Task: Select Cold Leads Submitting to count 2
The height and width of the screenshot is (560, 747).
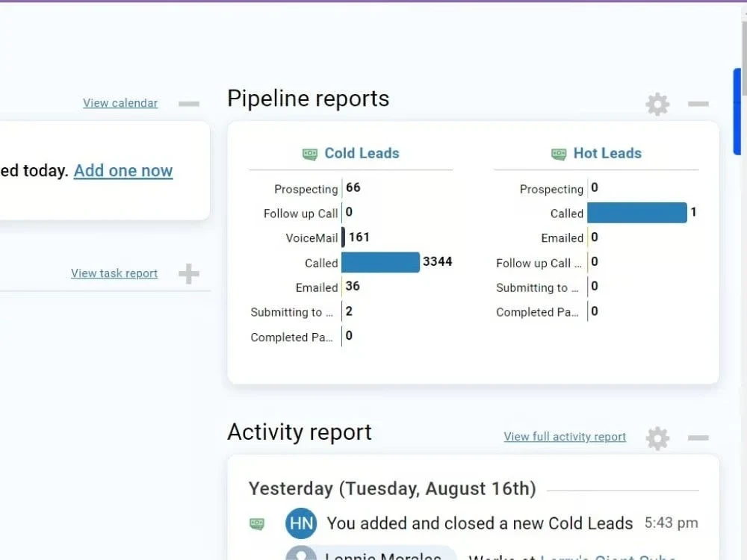Action: 349,311
